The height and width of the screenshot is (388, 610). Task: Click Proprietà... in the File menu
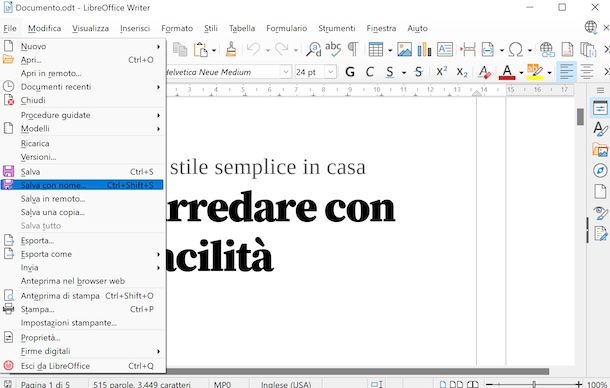pyautogui.click(x=82, y=337)
